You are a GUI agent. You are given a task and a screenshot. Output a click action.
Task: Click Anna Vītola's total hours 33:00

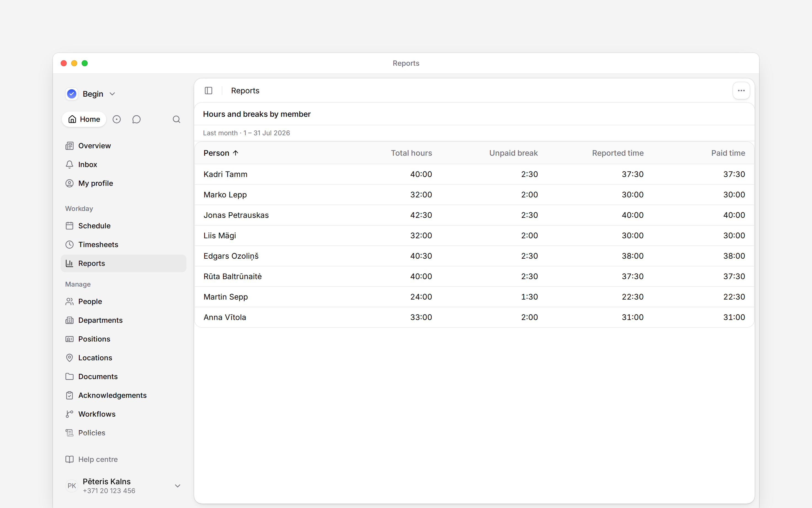tap(421, 317)
